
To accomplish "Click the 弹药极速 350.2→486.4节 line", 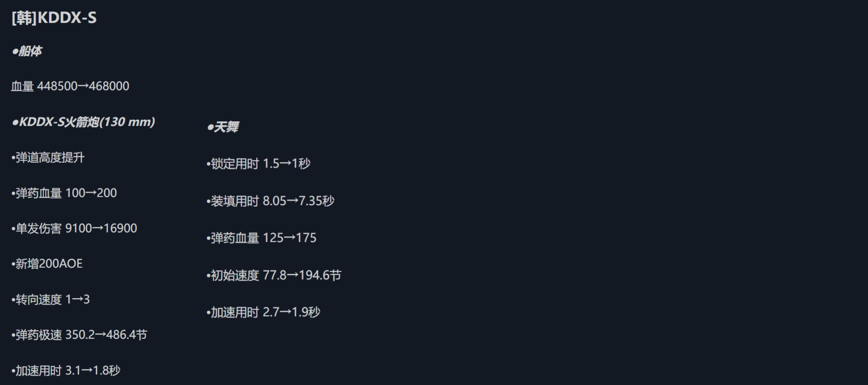I will 79,335.
